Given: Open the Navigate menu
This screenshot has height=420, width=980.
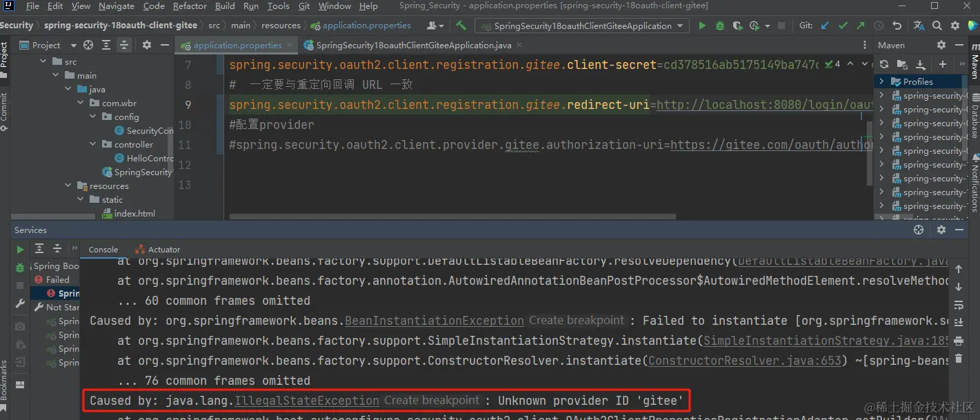Looking at the screenshot, I should click(x=117, y=6).
